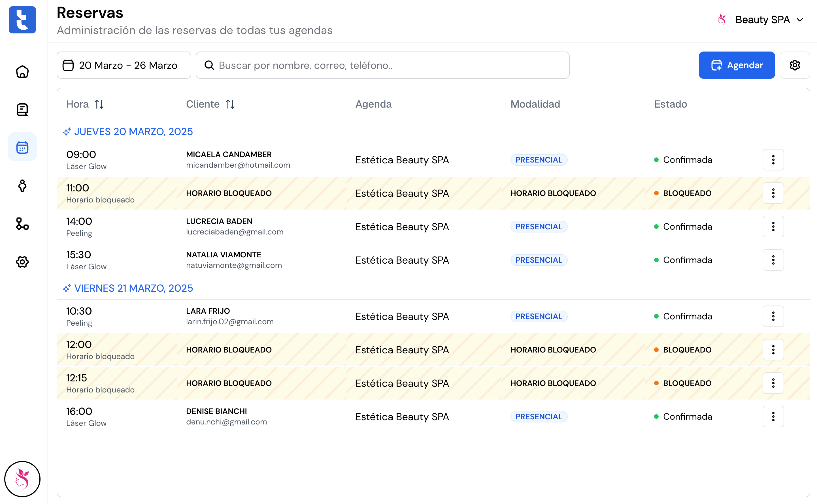Click PRESENCIAL badge on Lucrecia Baden row
The height and width of the screenshot is (504, 817).
[539, 227]
